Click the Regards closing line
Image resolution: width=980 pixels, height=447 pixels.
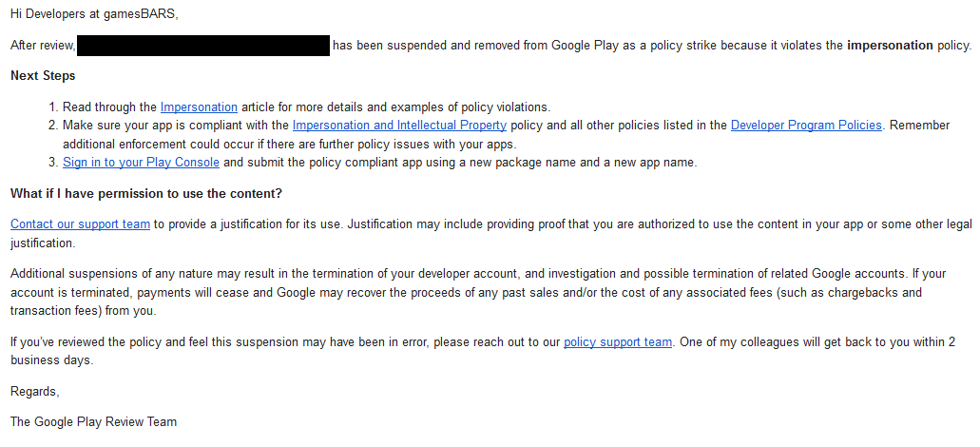(x=35, y=391)
